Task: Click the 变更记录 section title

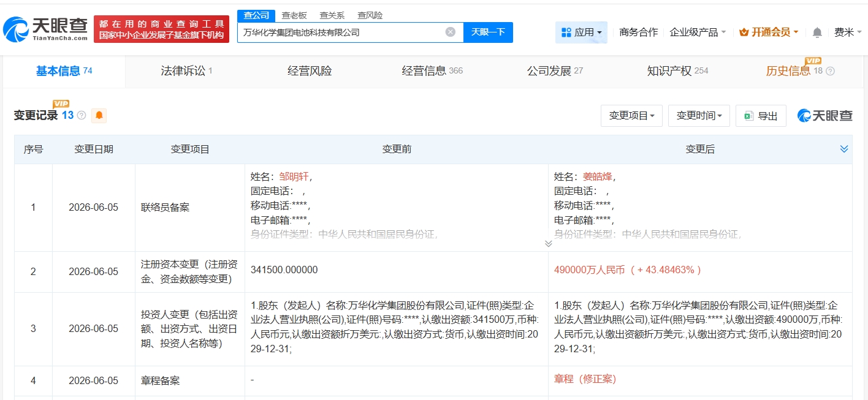Action: click(36, 115)
